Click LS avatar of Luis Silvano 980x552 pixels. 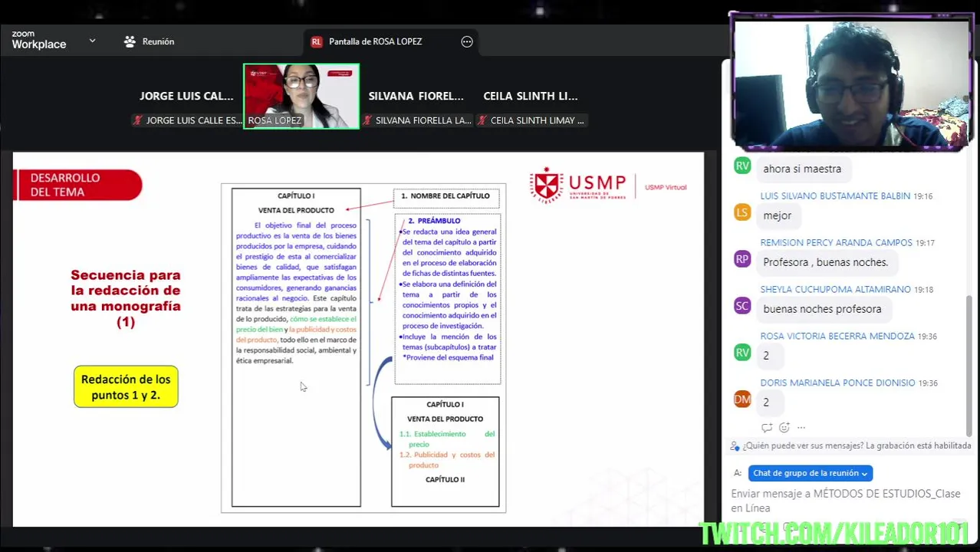[742, 212]
